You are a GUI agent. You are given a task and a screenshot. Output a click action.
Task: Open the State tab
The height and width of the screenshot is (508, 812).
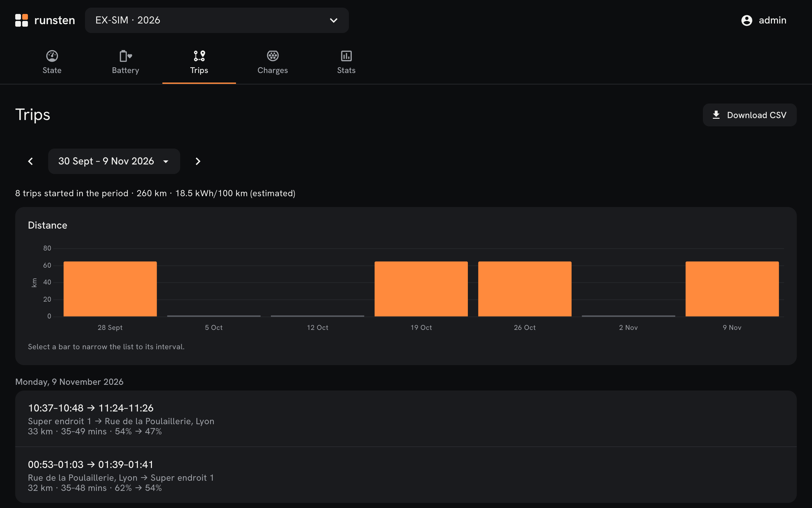click(x=52, y=63)
